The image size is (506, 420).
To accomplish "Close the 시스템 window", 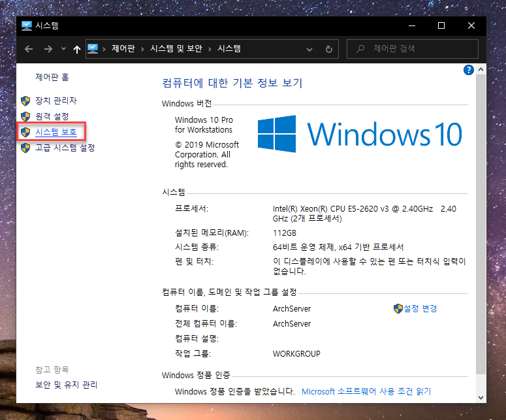I will [471, 25].
